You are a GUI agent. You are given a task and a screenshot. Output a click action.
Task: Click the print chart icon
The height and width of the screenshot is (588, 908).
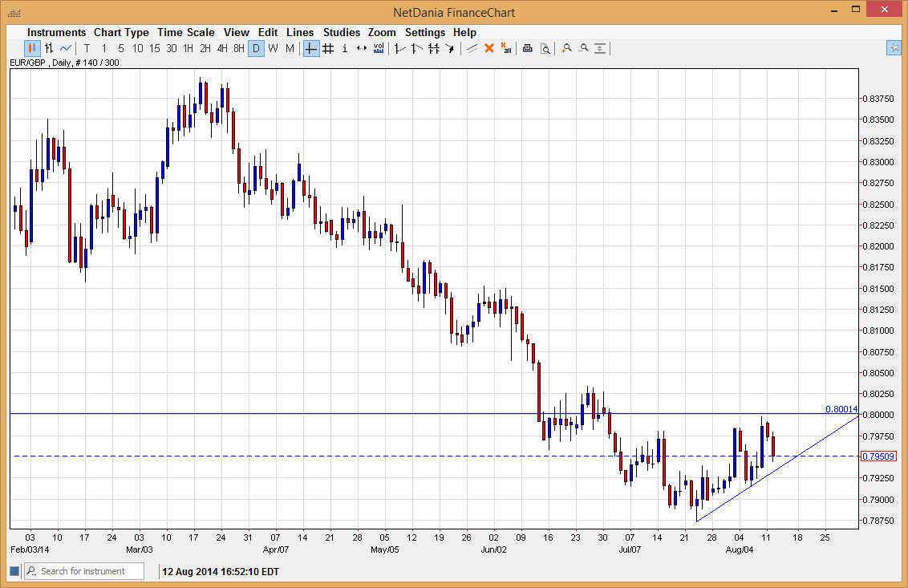pos(527,48)
